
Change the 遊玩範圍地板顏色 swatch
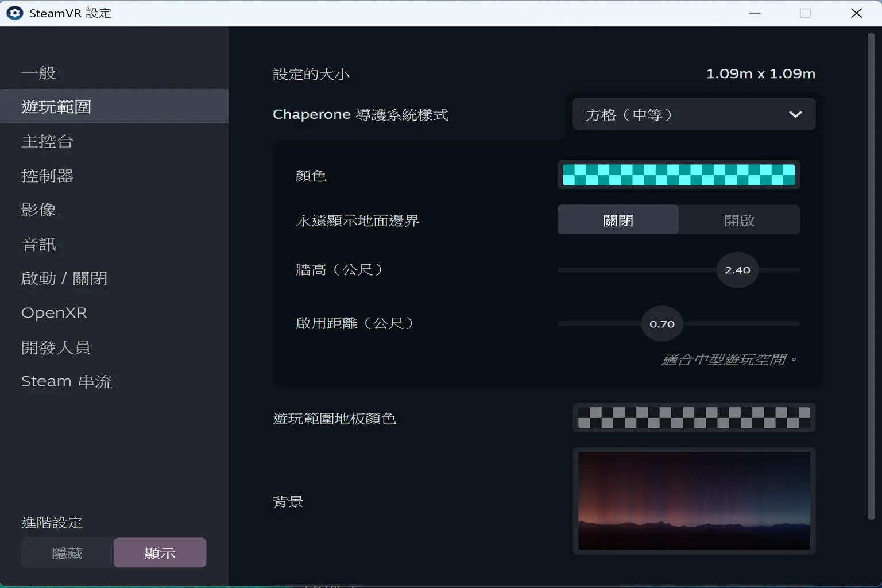coord(693,417)
